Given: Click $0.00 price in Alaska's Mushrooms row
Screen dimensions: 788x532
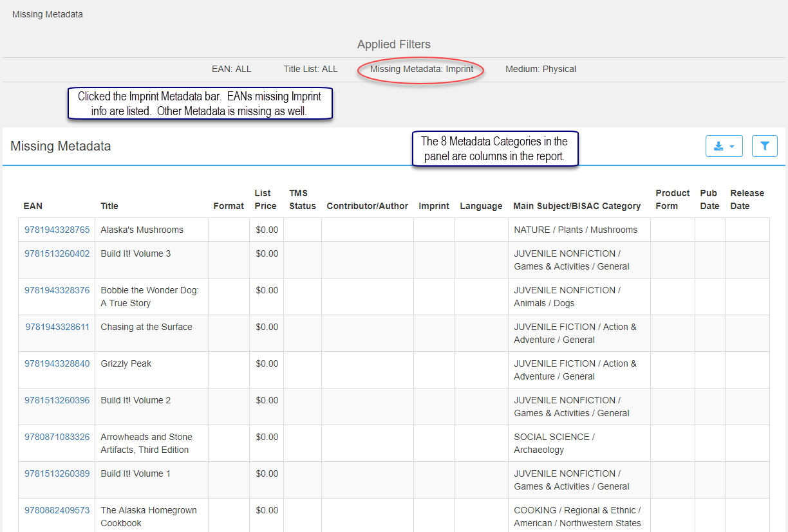Looking at the screenshot, I should click(267, 230).
